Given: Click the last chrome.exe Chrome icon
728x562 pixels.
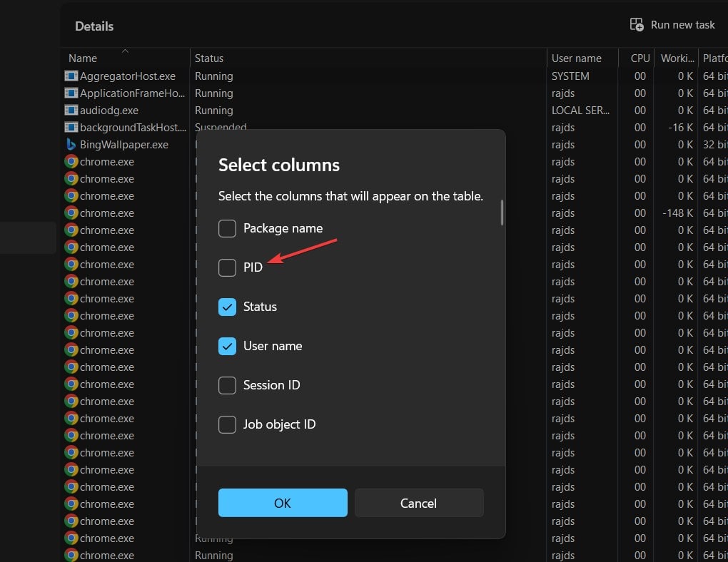Looking at the screenshot, I should pos(71,555).
